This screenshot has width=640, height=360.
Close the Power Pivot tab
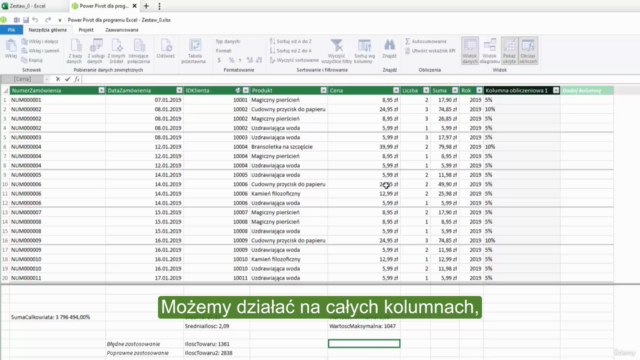(134, 6)
